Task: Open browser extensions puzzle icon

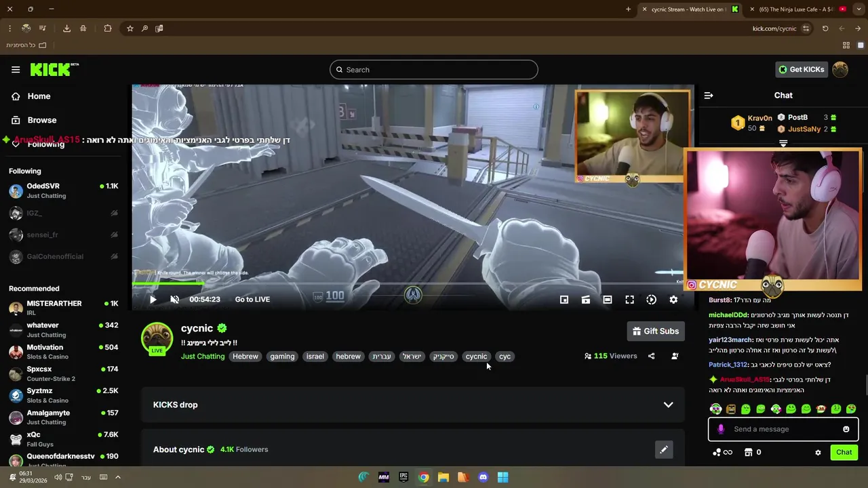Action: pos(108,28)
